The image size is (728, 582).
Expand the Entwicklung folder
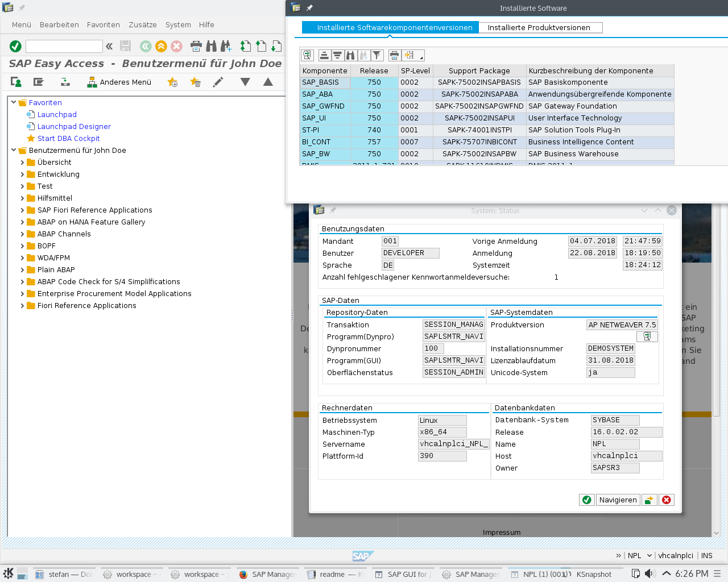22,174
